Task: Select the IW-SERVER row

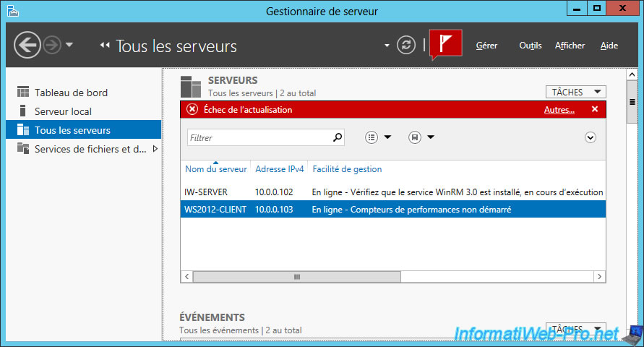Action: point(393,192)
